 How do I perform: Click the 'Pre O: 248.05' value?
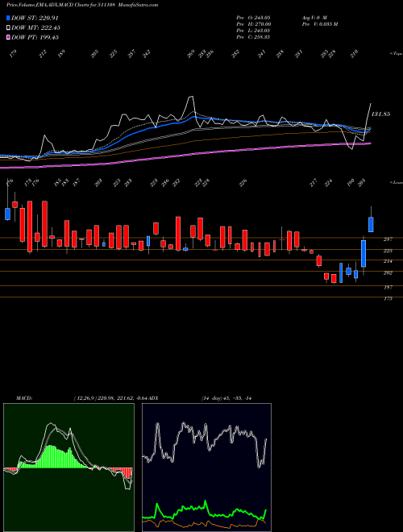point(253,17)
